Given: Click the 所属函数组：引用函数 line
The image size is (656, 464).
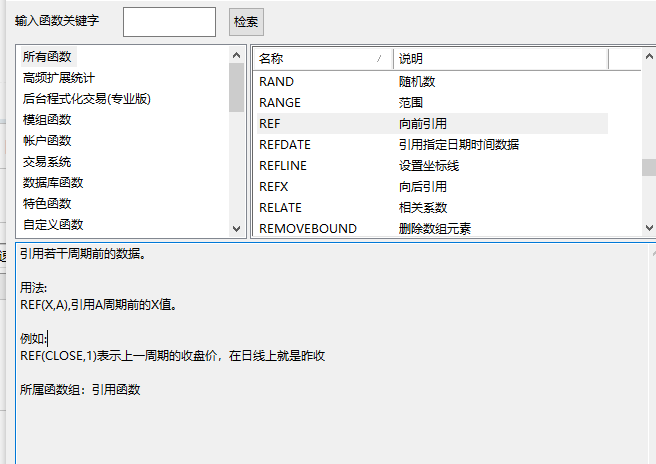Looking at the screenshot, I should click(x=80, y=390).
